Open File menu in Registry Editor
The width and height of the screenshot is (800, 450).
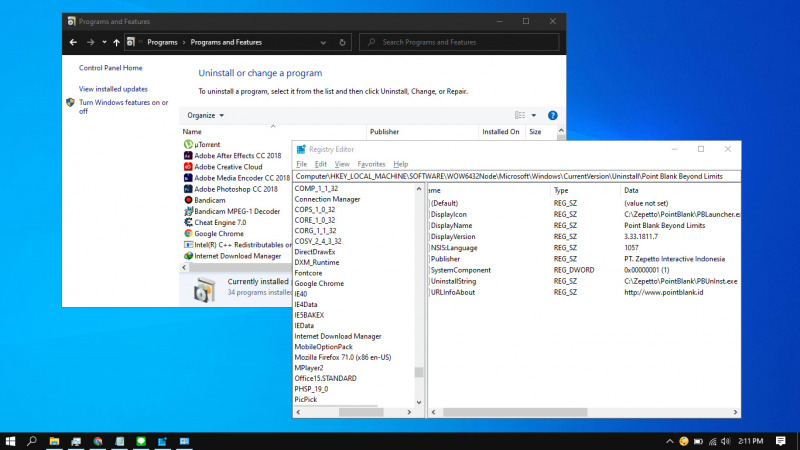[x=302, y=164]
